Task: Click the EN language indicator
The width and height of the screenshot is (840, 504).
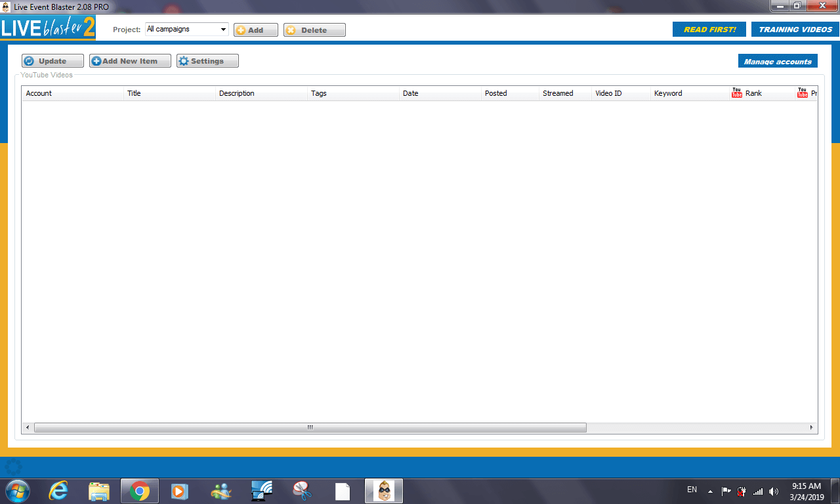Action: click(x=692, y=490)
